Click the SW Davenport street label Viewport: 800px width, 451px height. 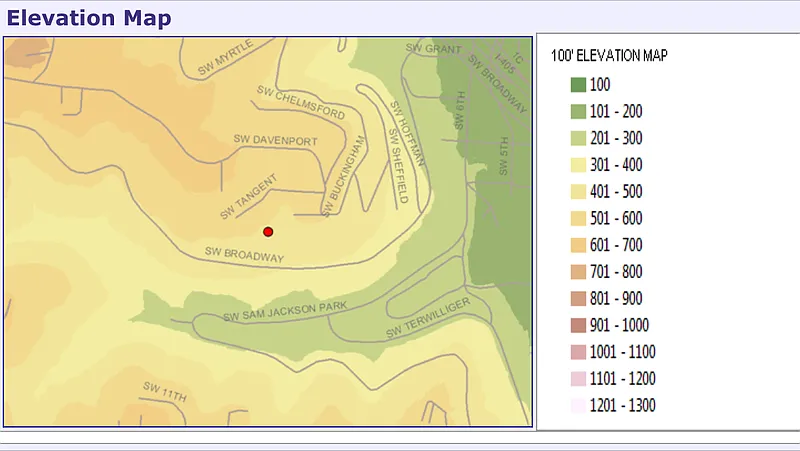pyautogui.click(x=275, y=139)
